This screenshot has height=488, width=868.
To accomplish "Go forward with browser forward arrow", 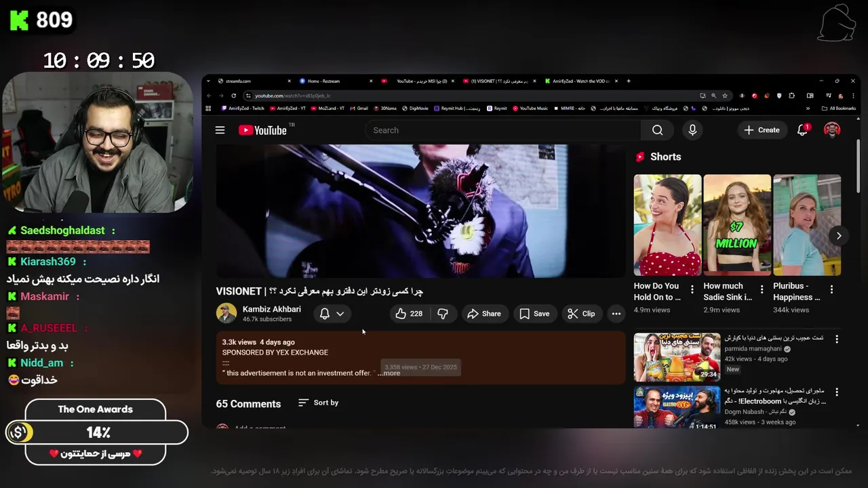I will (x=221, y=96).
